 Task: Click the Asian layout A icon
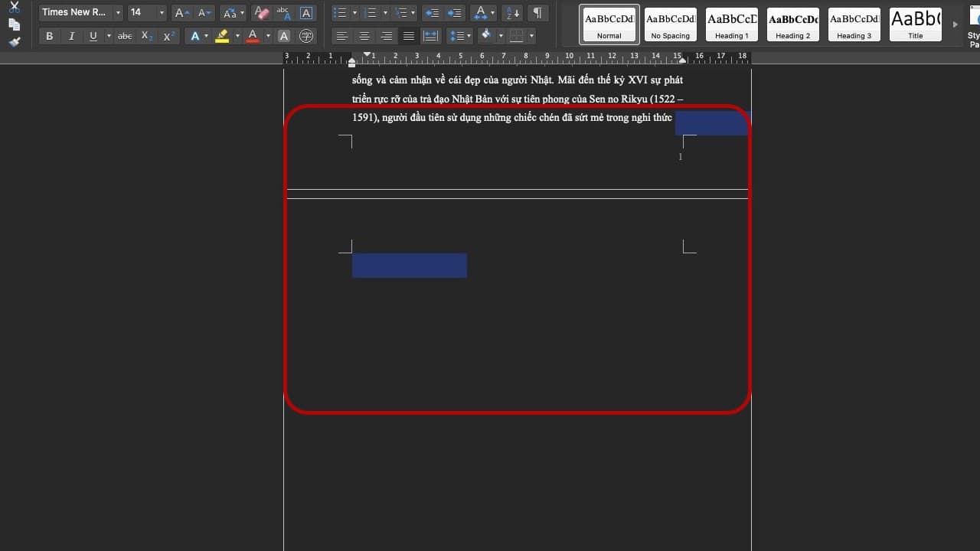pyautogui.click(x=479, y=13)
